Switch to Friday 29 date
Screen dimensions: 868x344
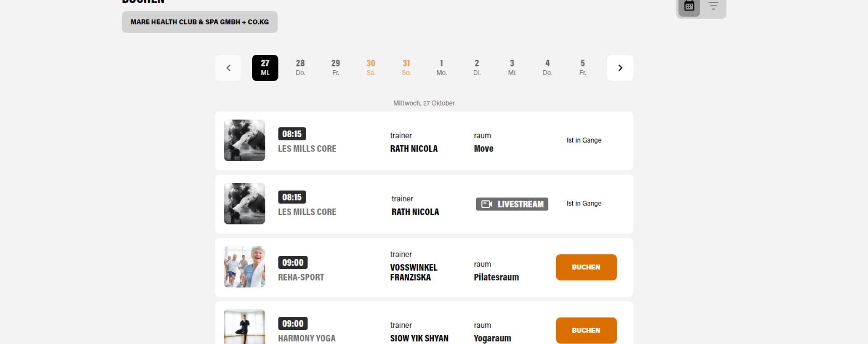pyautogui.click(x=335, y=68)
